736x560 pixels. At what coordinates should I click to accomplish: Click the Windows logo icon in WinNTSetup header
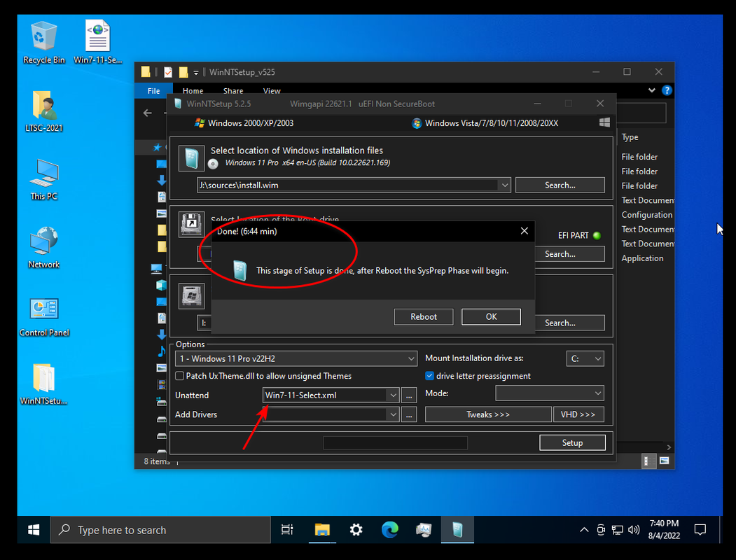pos(604,123)
